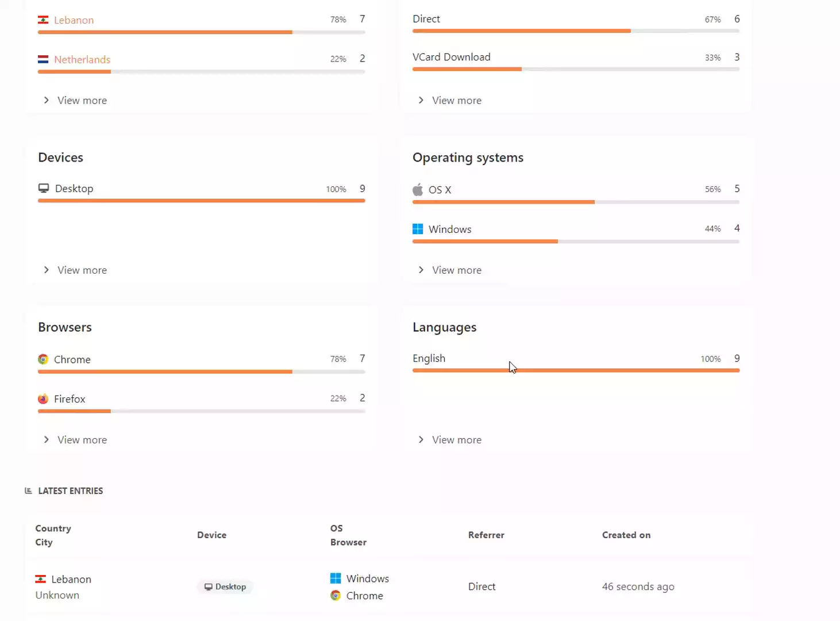Click the 78% value for Lebanon
This screenshot has height=621, width=840.
pyautogui.click(x=338, y=20)
